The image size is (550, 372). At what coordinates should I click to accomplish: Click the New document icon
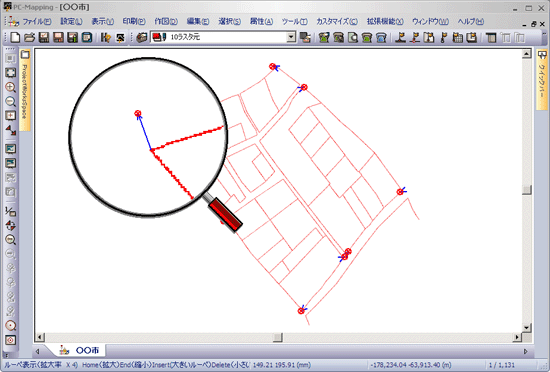click(x=15, y=37)
